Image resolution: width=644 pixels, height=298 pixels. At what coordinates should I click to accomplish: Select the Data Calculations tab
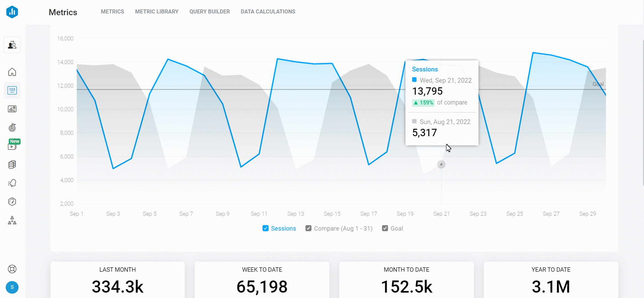coord(268,11)
